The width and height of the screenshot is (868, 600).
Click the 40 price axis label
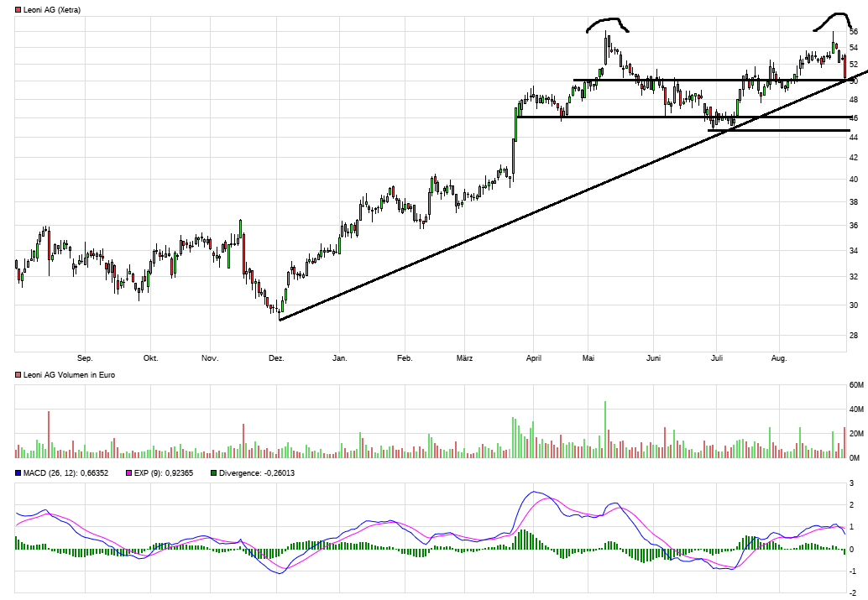point(854,180)
